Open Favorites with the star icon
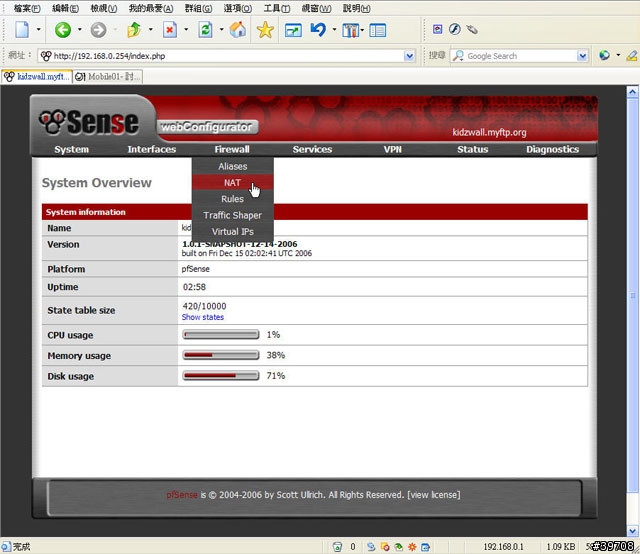The height and width of the screenshot is (554, 640). (265, 30)
